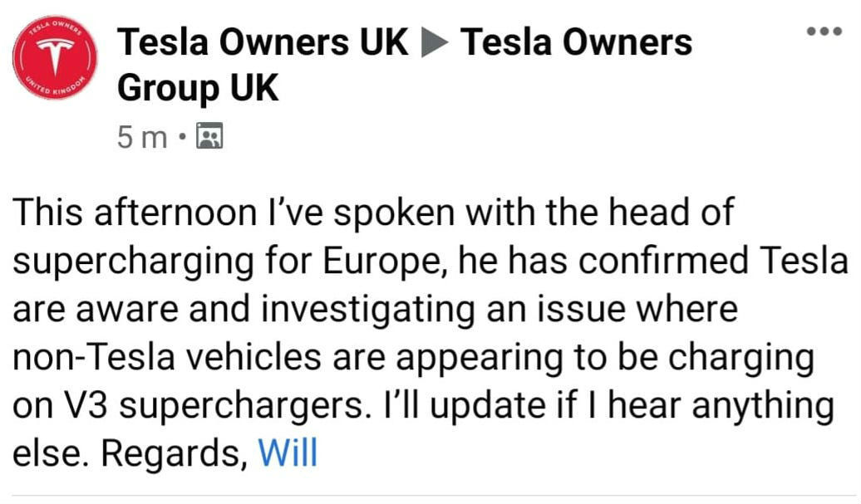Click the "United Kingdom" text on the avatar ring

pos(57,88)
